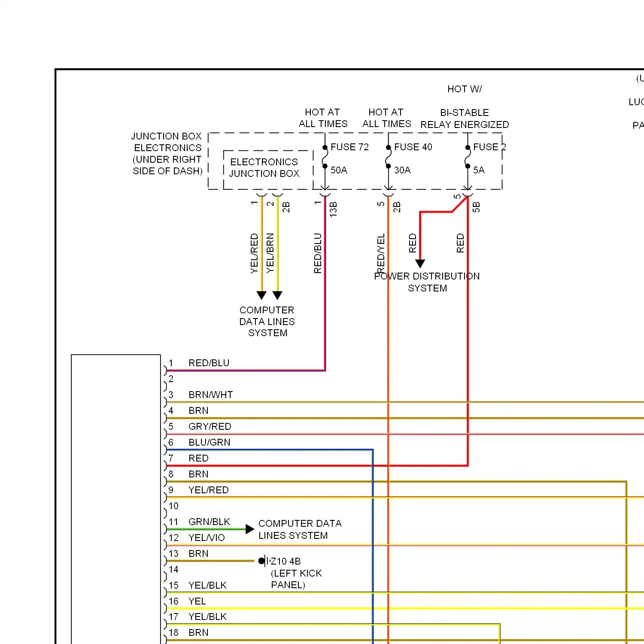This screenshot has width=644, height=644.
Task: Click COMPUTER DATA LINES SYSTEM beside pin 11
Action: [300, 529]
